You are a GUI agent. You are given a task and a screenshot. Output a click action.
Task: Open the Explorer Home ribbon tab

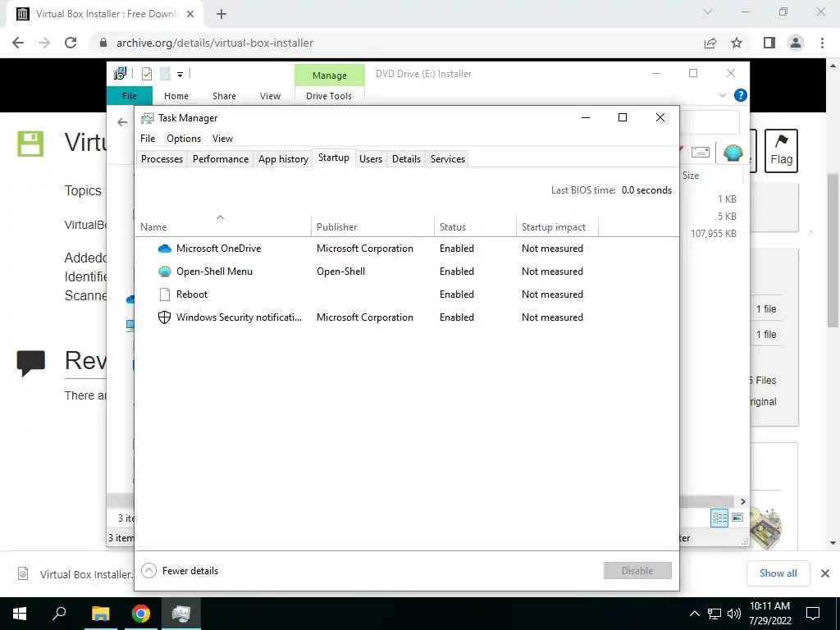click(176, 96)
